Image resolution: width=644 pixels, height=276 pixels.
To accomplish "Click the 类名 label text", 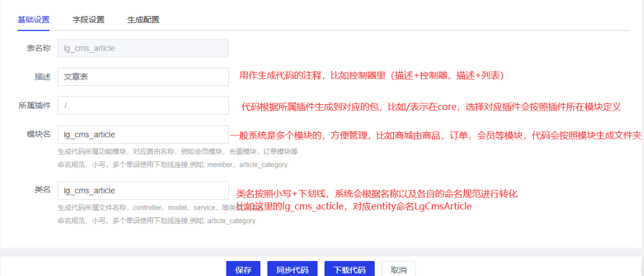I will pyautogui.click(x=42, y=189).
